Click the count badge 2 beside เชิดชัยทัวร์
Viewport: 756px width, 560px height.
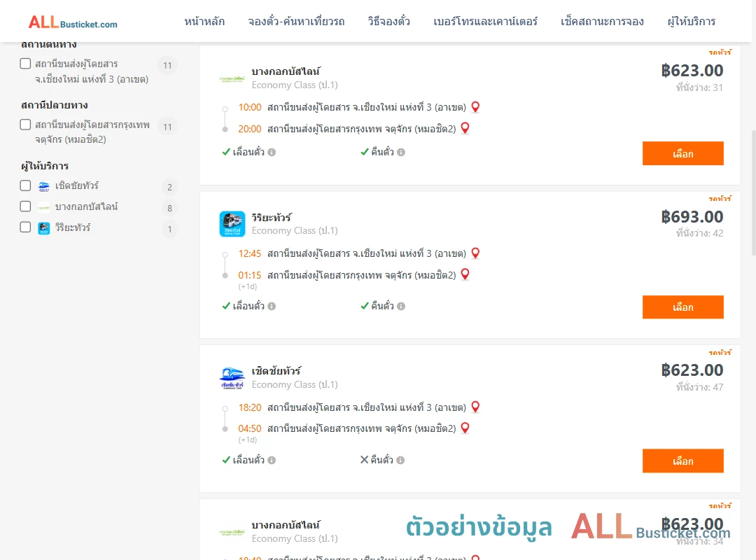(169, 188)
